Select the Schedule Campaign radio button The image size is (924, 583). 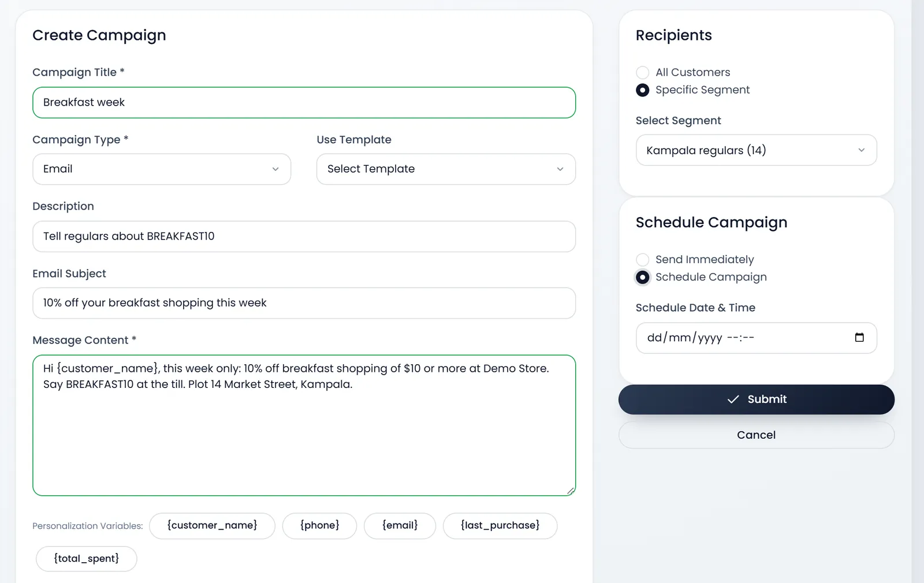coord(642,277)
